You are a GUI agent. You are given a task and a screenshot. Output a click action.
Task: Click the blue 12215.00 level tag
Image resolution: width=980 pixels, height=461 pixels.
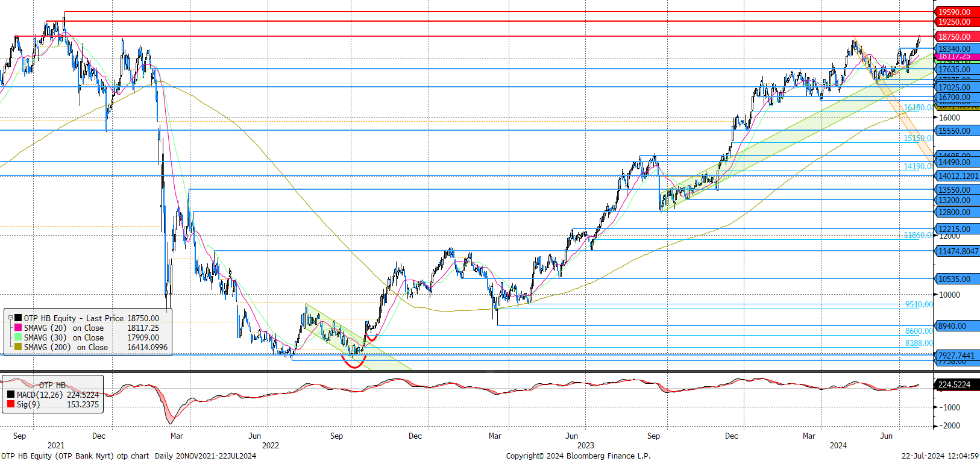point(956,229)
